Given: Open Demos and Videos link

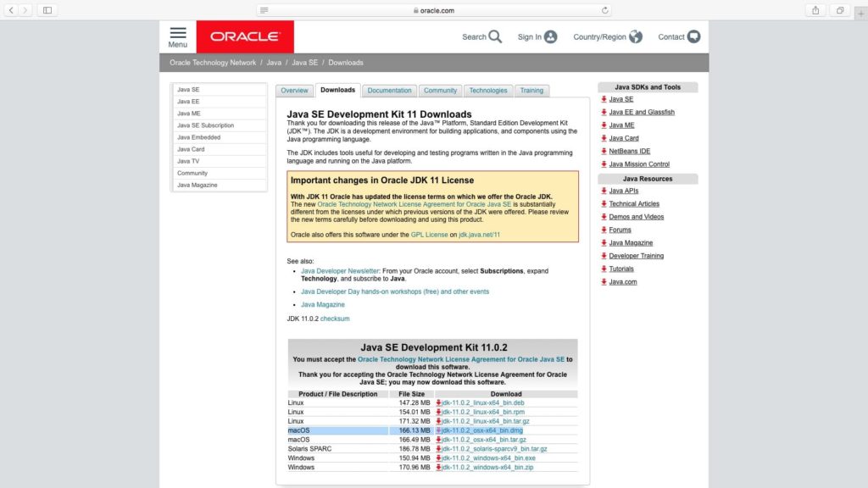Looking at the screenshot, I should 636,217.
